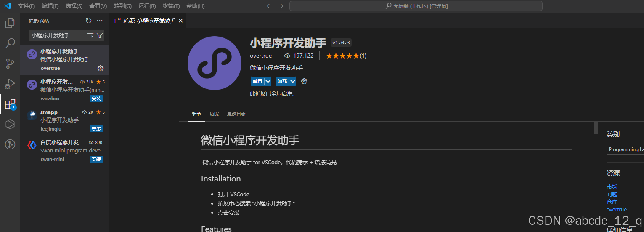Image resolution: width=644 pixels, height=232 pixels.
Task: Install the swan-mini extension
Action: coord(96,159)
